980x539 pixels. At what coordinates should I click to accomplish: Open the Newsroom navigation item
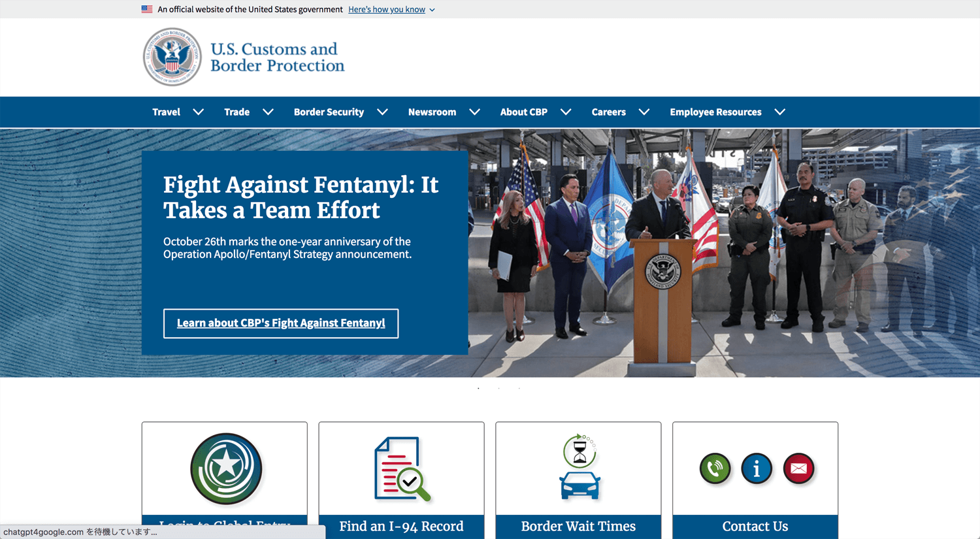tap(432, 112)
